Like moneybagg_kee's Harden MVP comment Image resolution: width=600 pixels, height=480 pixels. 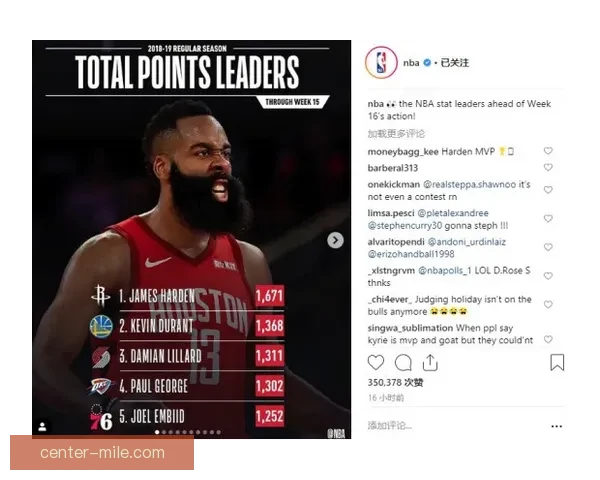click(548, 151)
